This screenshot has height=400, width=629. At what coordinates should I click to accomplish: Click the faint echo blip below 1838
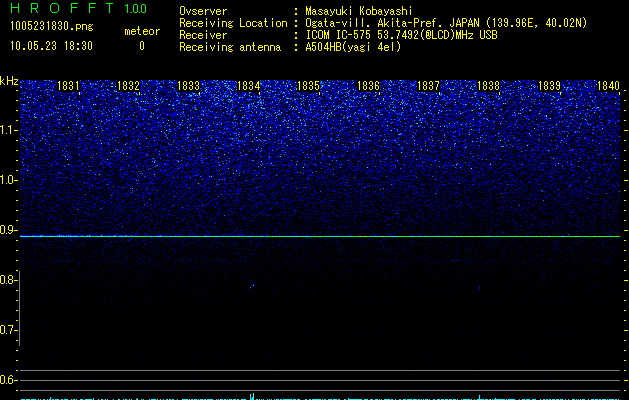click(480, 288)
